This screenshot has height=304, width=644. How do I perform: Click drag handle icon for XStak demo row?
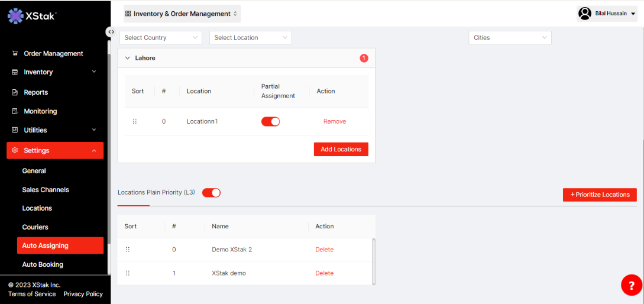pos(128,273)
